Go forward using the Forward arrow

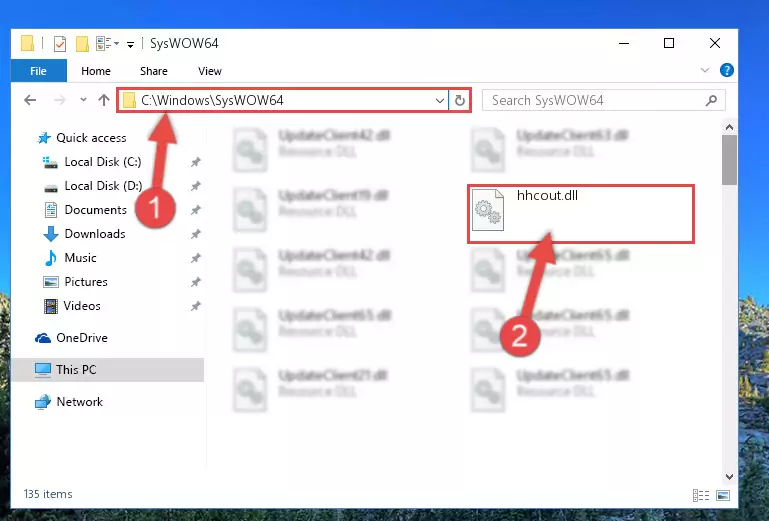click(x=59, y=100)
